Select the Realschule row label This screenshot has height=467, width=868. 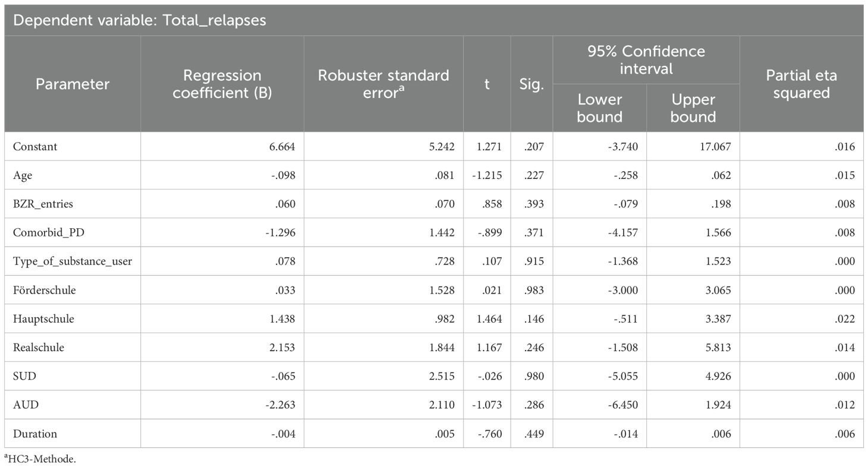coord(38,348)
